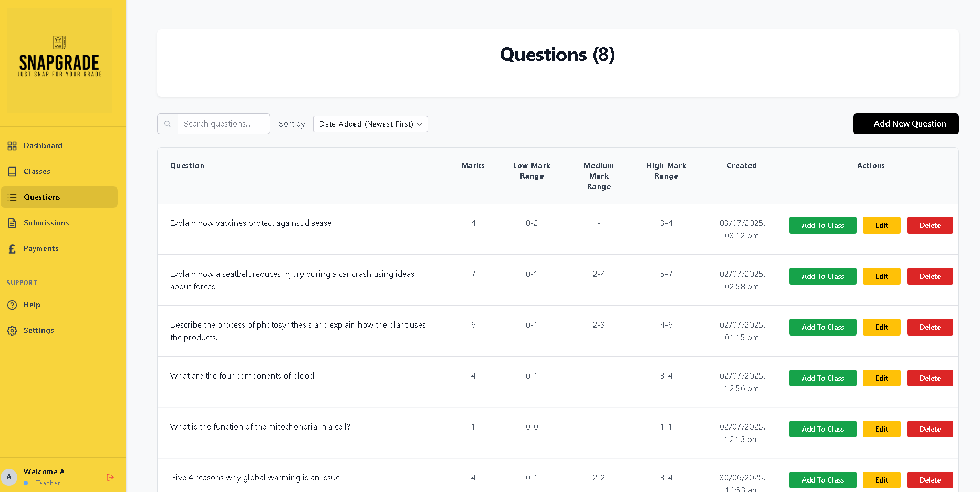Navigate to Submissions in sidebar
980x492 pixels.
point(46,223)
